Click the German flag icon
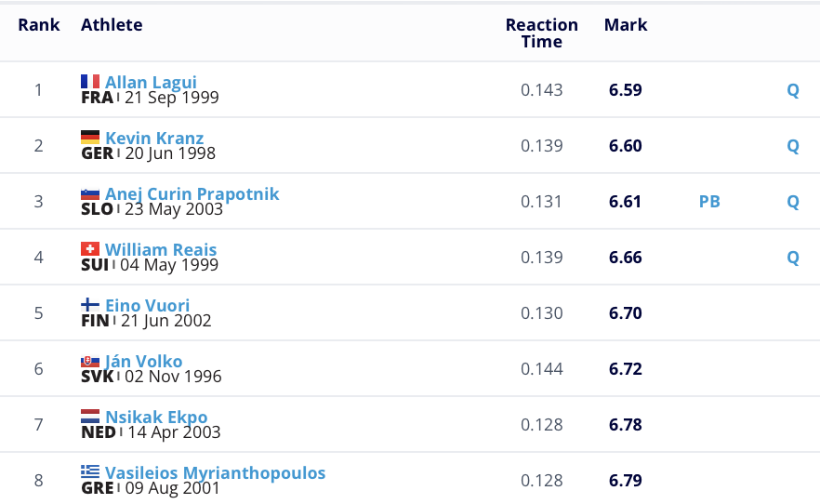 (x=90, y=138)
